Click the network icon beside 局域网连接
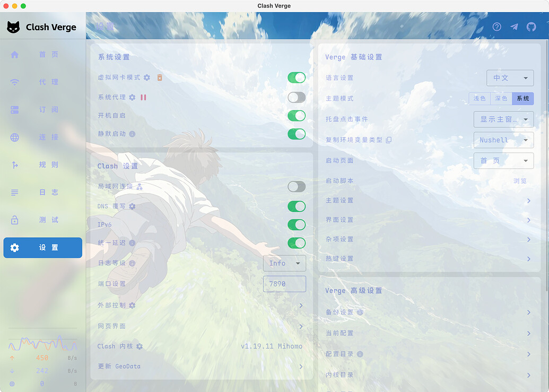This screenshot has width=549, height=392. pyautogui.click(x=140, y=187)
